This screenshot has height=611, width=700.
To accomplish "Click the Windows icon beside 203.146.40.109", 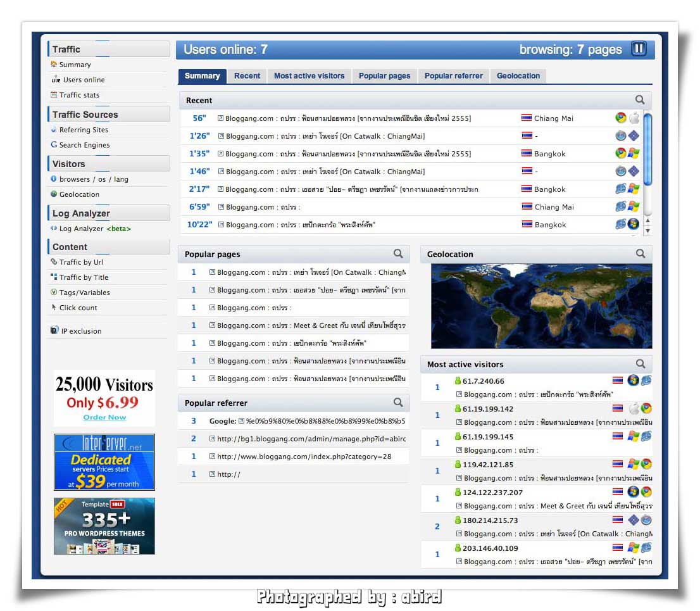I will [633, 548].
